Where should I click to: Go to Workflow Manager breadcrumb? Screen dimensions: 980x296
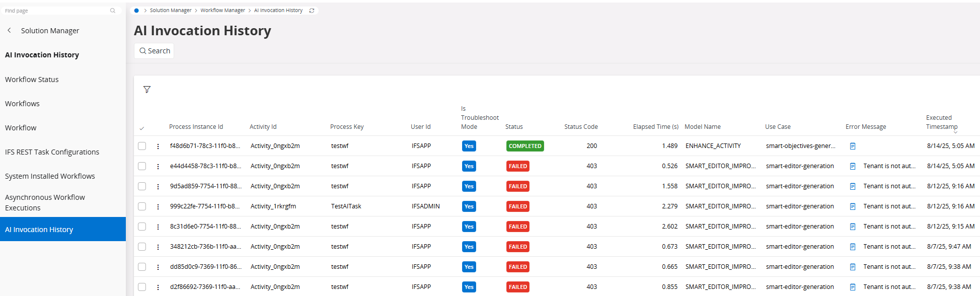pyautogui.click(x=222, y=11)
